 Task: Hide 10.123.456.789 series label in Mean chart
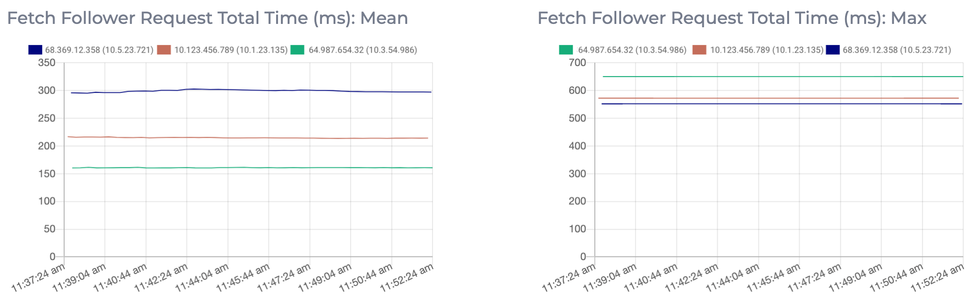[x=231, y=50]
